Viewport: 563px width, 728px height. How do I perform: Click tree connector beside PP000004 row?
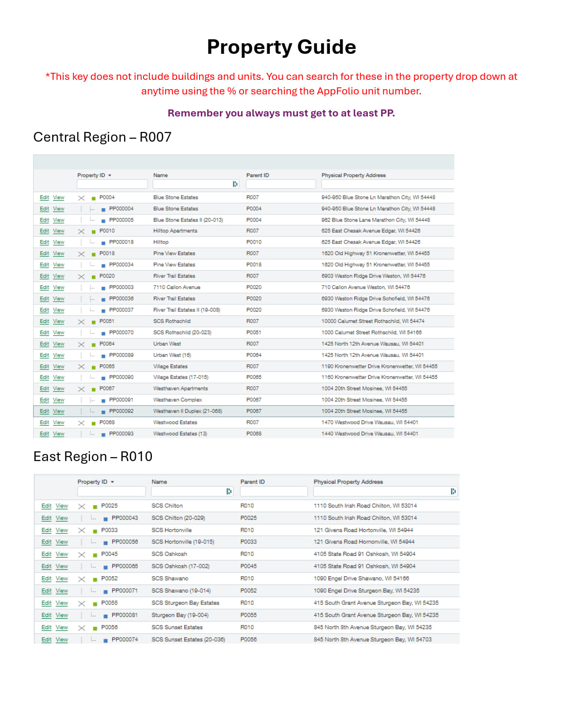pos(92,209)
